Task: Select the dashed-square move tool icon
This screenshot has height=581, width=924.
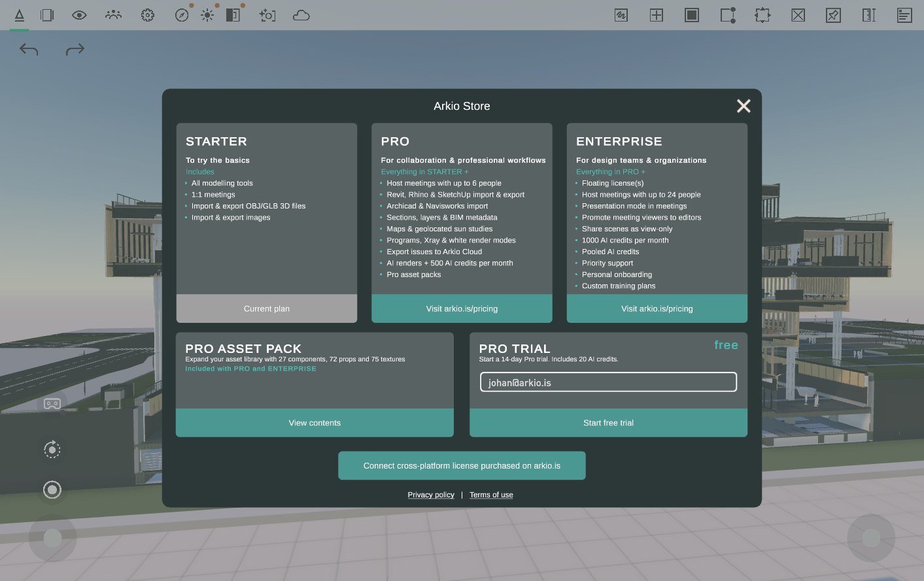Action: click(762, 15)
